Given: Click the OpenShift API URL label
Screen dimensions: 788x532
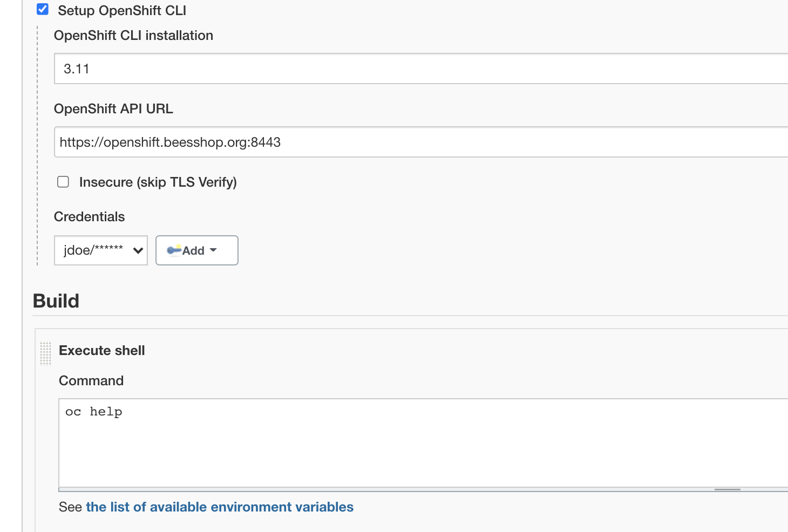Looking at the screenshot, I should click(x=114, y=108).
